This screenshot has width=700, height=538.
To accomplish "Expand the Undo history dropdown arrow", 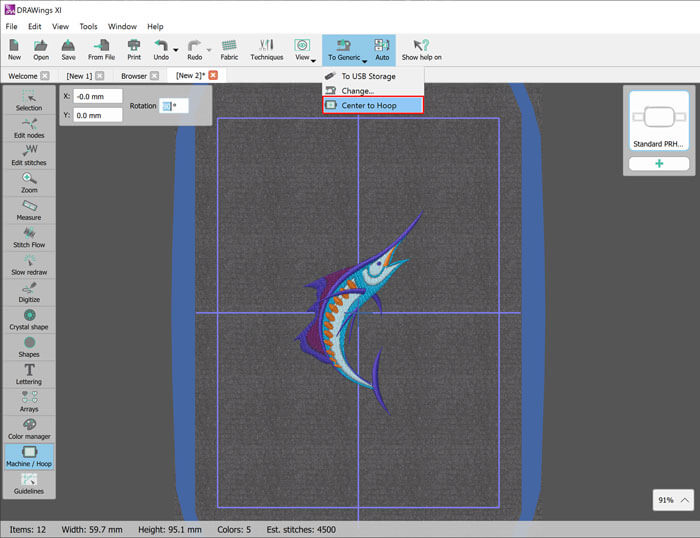I will point(176,49).
